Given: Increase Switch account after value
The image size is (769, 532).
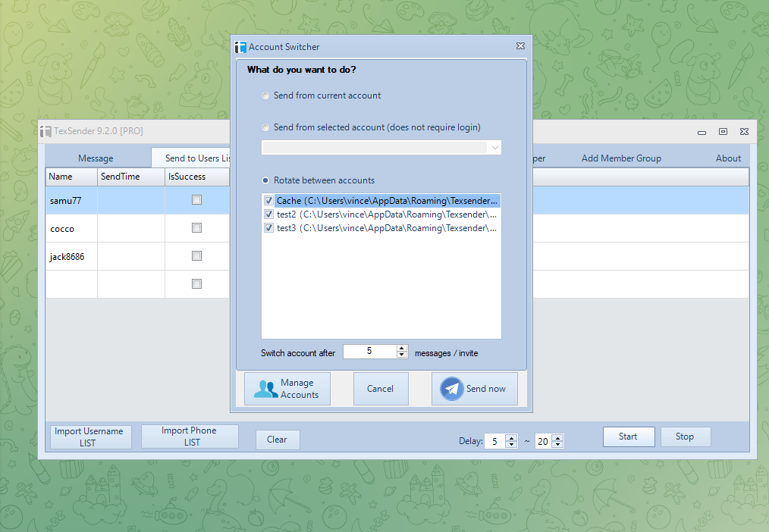Looking at the screenshot, I should tap(402, 349).
